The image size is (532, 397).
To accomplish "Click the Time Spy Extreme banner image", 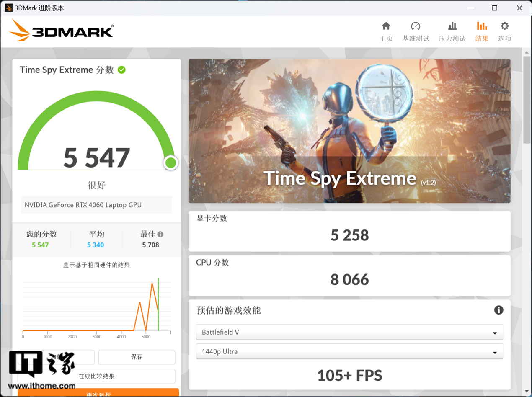I will point(349,131).
